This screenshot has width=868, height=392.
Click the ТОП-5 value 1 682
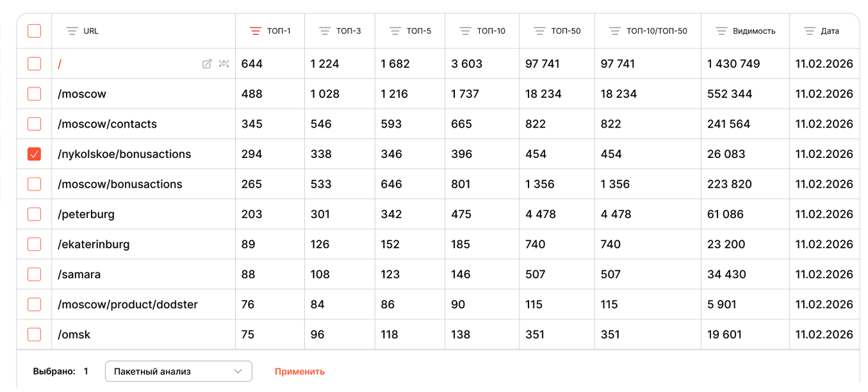(395, 64)
